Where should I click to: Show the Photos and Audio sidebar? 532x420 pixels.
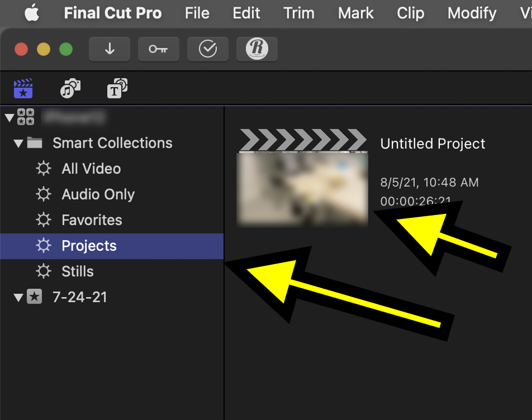70,88
